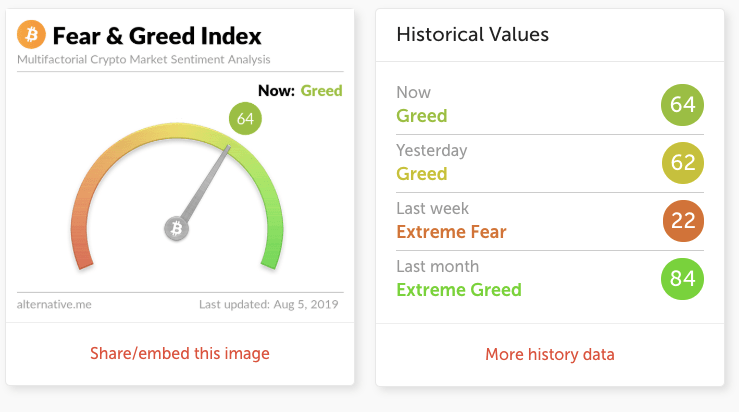Click the Last updated Aug 5, 2019 text

271,304
